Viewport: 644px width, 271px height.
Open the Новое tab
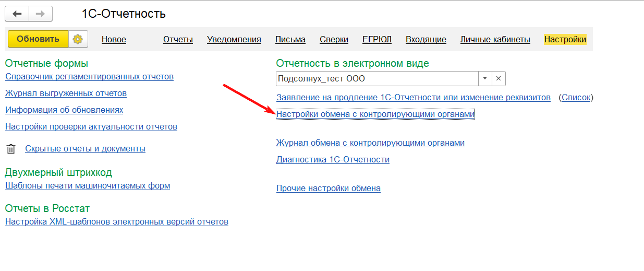(x=114, y=40)
